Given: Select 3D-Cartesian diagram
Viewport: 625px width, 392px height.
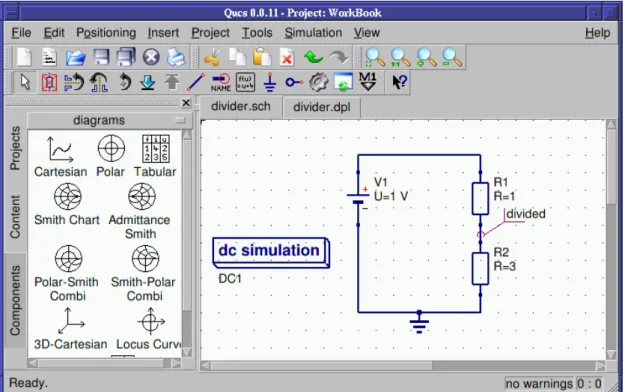Looking at the screenshot, I should pos(70,329).
